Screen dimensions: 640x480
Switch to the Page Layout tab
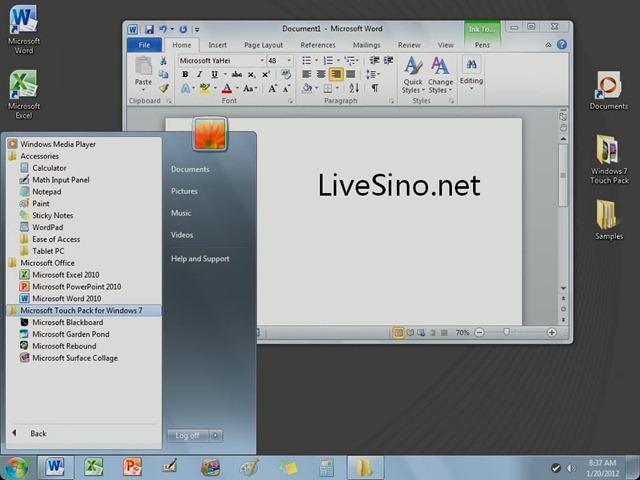pos(263,45)
